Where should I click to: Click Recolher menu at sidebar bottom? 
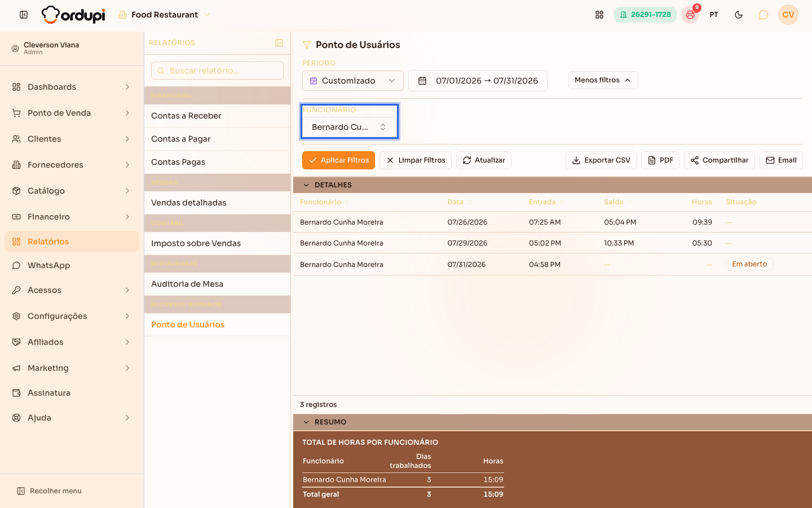[x=50, y=491]
